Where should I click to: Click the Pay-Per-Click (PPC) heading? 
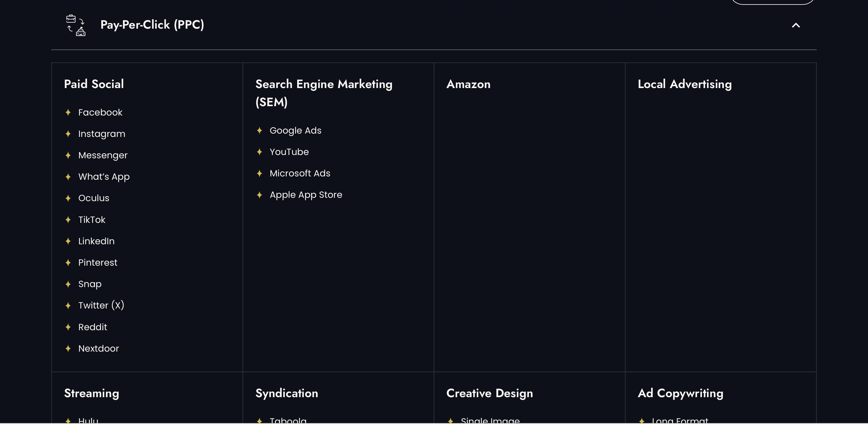click(152, 25)
